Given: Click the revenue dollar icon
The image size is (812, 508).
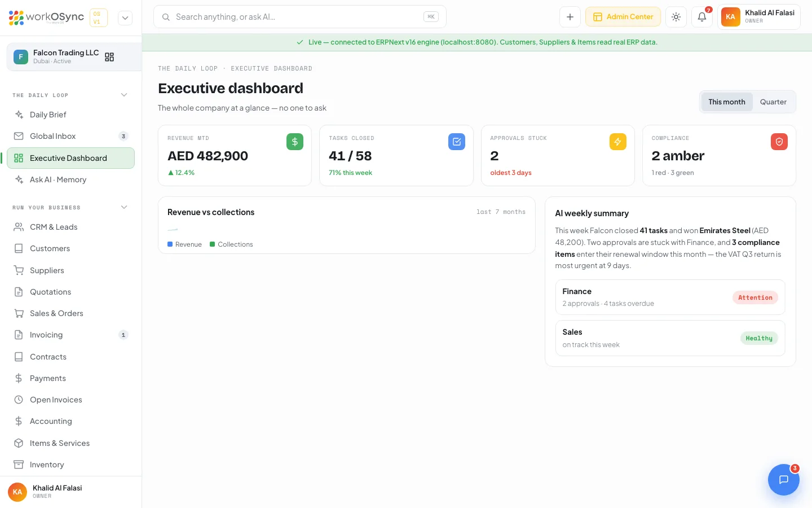Looking at the screenshot, I should [295, 142].
